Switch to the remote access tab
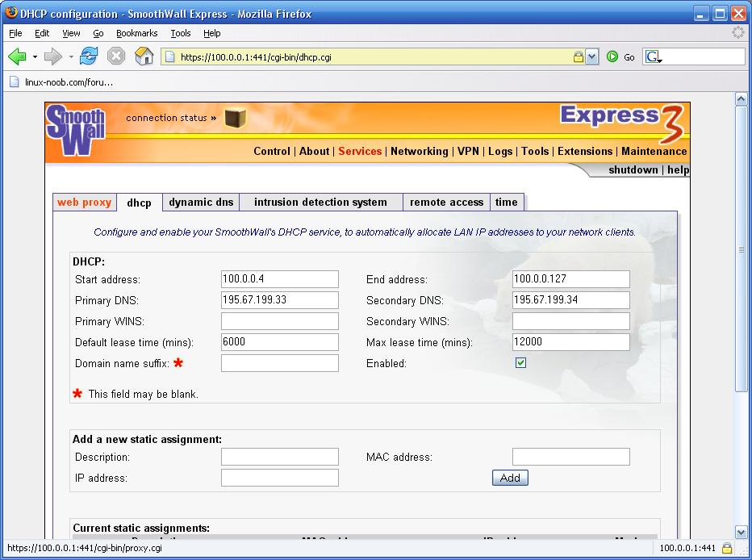The width and height of the screenshot is (752, 560). pos(446,202)
